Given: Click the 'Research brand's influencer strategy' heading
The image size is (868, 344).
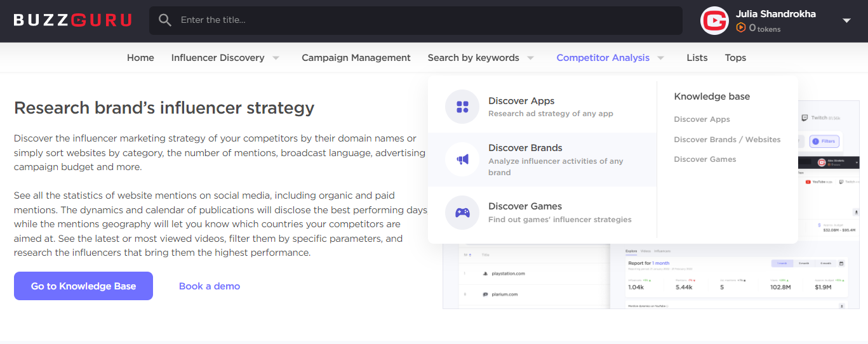Looking at the screenshot, I should click(164, 108).
